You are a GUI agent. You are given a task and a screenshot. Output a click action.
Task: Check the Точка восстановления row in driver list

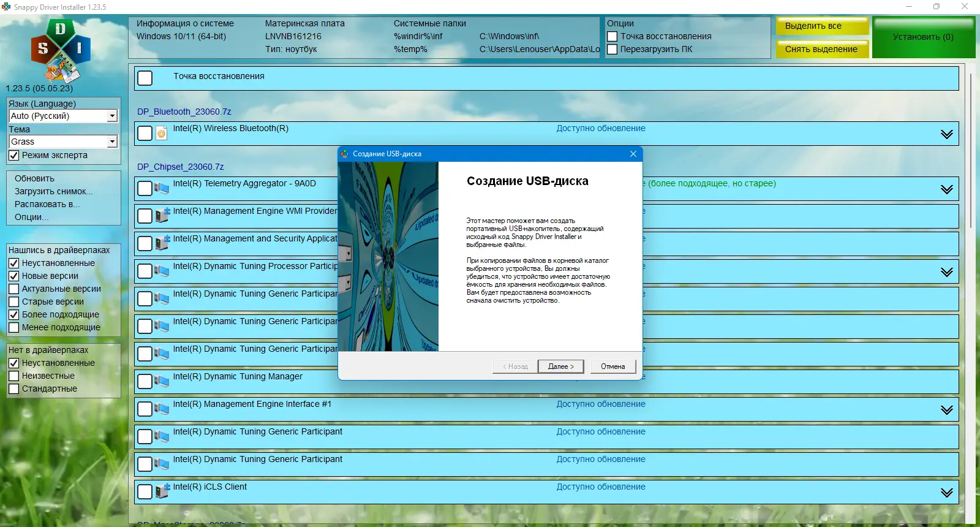[x=145, y=78]
